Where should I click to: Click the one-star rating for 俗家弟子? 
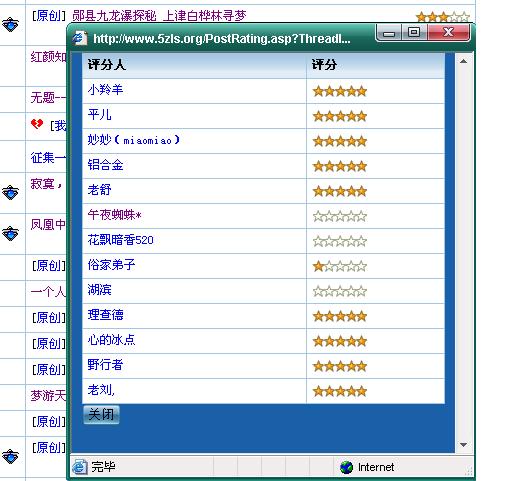coord(340,266)
